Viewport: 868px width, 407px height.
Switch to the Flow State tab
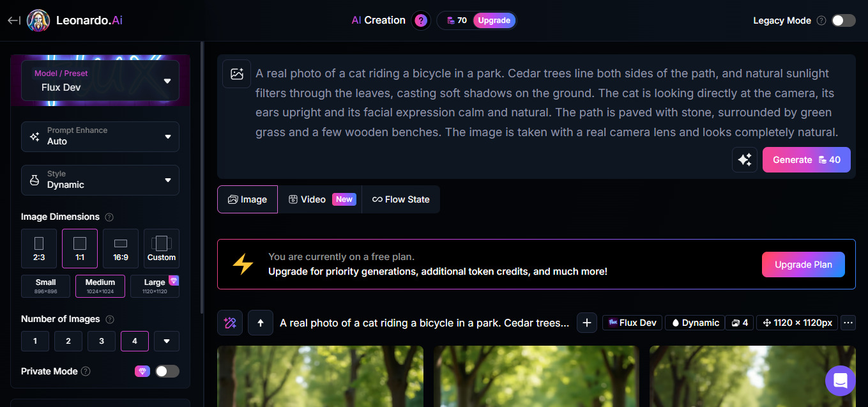pyautogui.click(x=400, y=199)
